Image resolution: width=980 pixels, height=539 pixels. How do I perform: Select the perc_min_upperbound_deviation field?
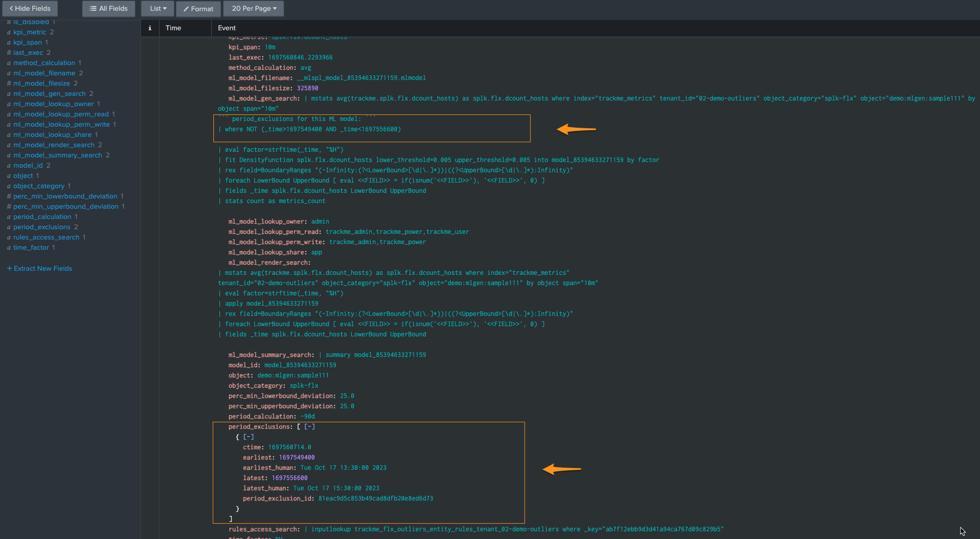click(66, 206)
